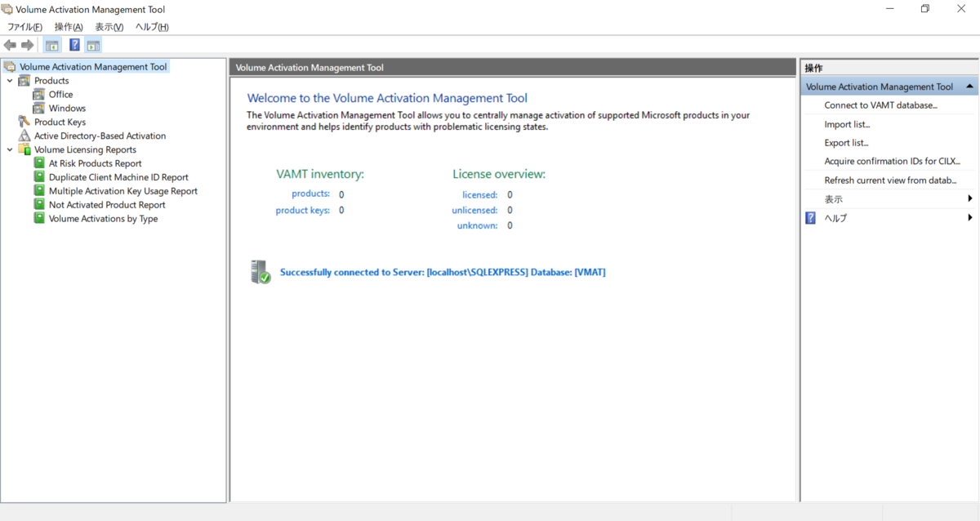The height and width of the screenshot is (521, 980).
Task: Click the Help toolbar icon
Action: 74,45
